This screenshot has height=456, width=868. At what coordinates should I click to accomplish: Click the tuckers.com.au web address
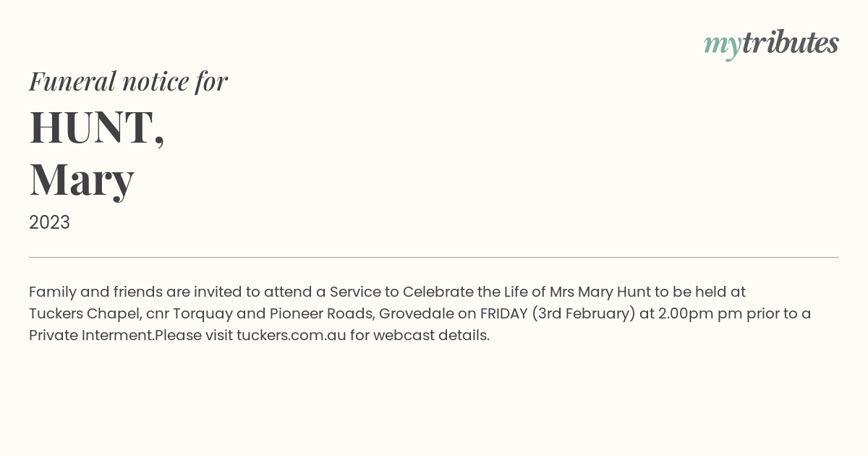click(x=292, y=335)
